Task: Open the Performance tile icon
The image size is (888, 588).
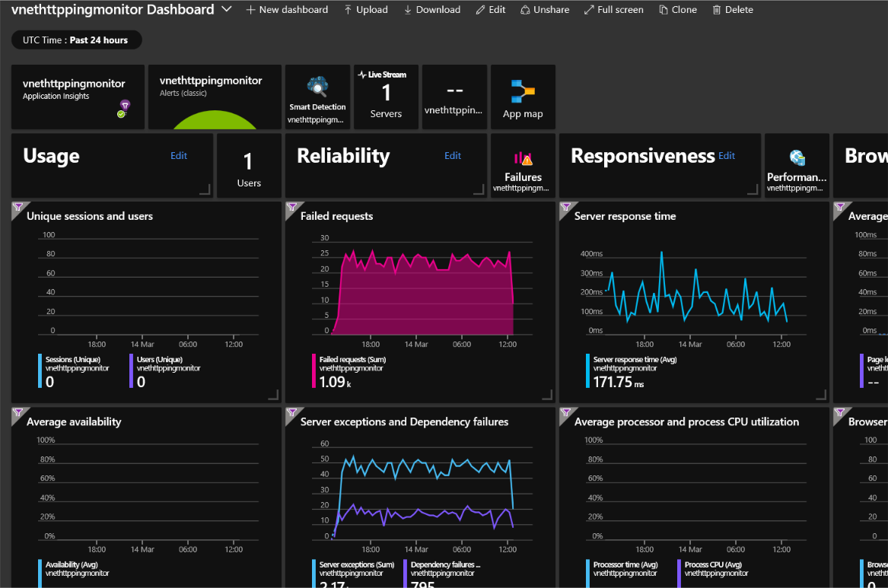Action: pos(797,158)
